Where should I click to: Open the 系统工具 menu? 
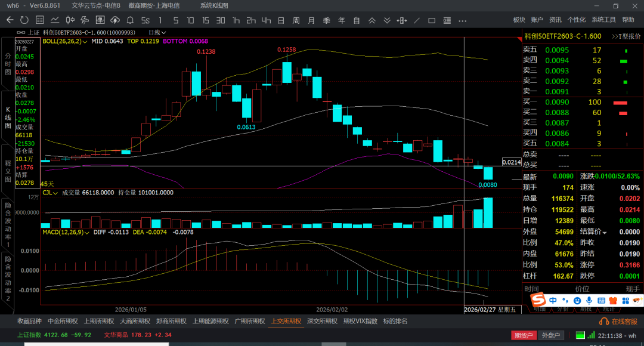coord(603,20)
